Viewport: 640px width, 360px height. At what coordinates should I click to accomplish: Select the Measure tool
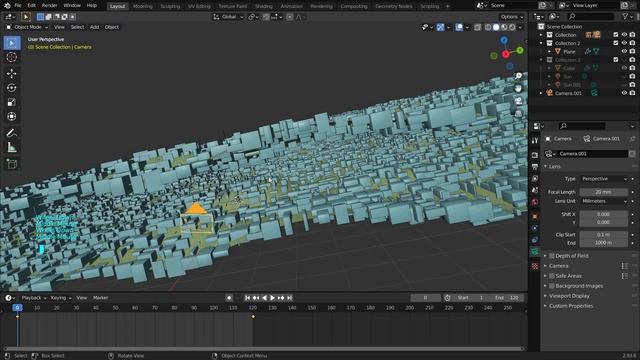pyautogui.click(x=12, y=147)
